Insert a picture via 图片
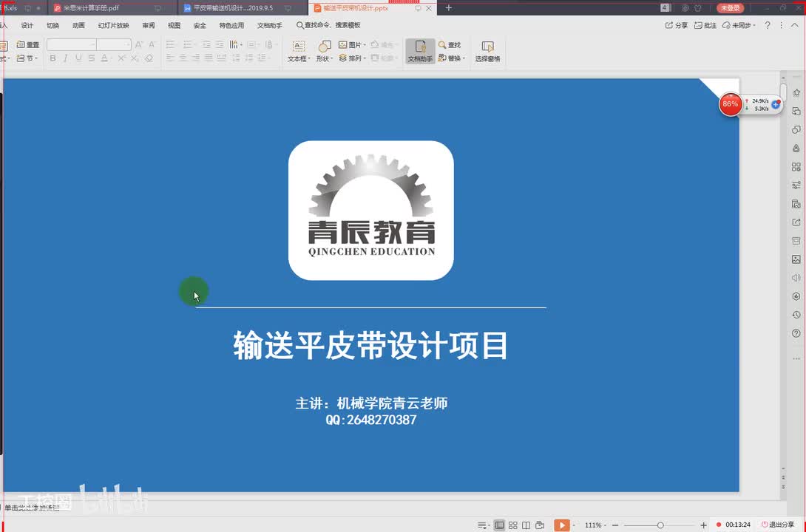 351,44
